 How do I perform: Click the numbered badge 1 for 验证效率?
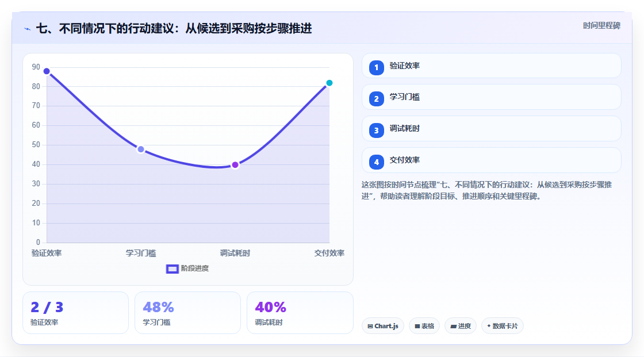[x=376, y=67]
